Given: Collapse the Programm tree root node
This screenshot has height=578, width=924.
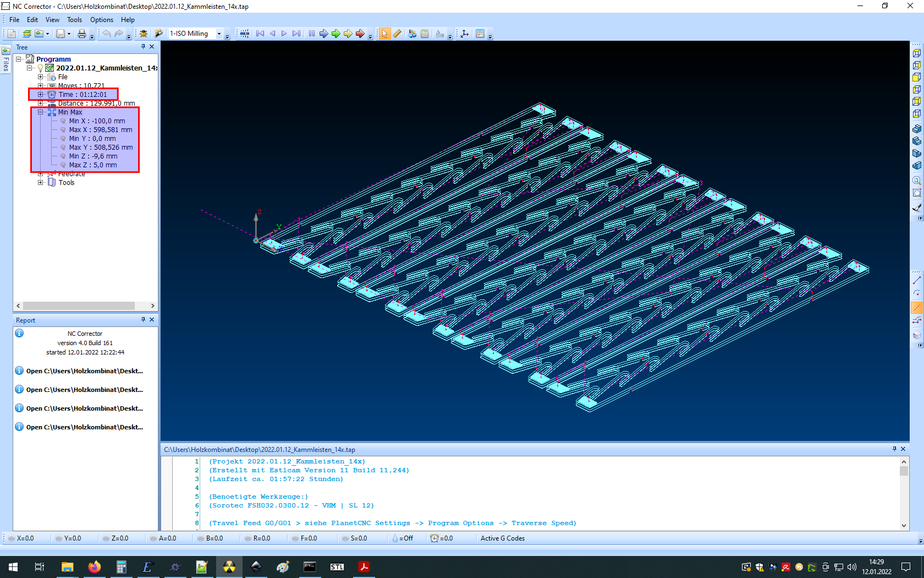Looking at the screenshot, I should coord(19,59).
